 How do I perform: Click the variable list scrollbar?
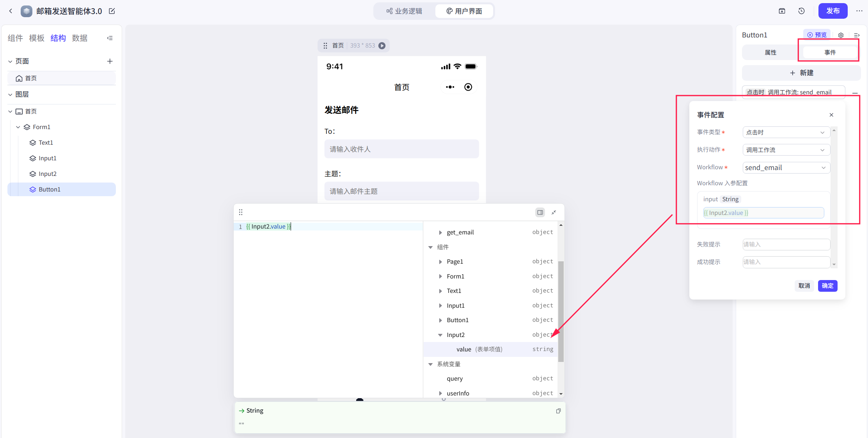point(561,312)
